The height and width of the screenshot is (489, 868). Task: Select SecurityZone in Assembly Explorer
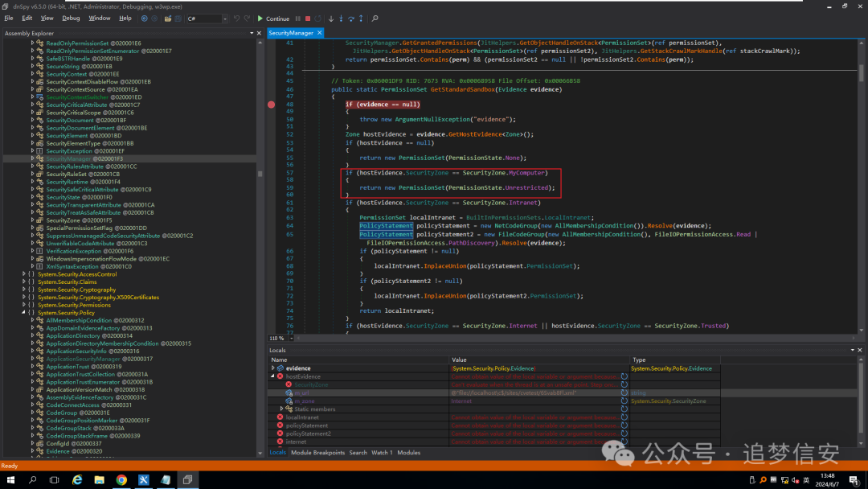coord(63,220)
